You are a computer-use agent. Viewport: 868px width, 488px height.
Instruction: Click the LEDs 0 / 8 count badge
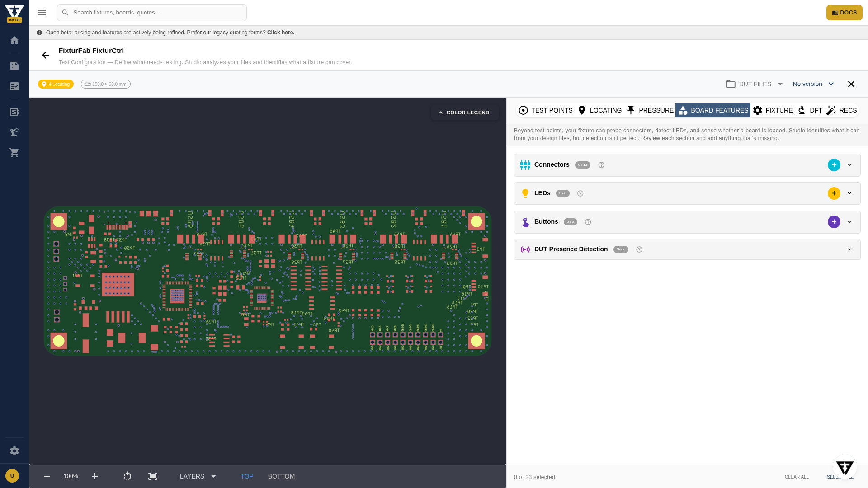tap(563, 193)
